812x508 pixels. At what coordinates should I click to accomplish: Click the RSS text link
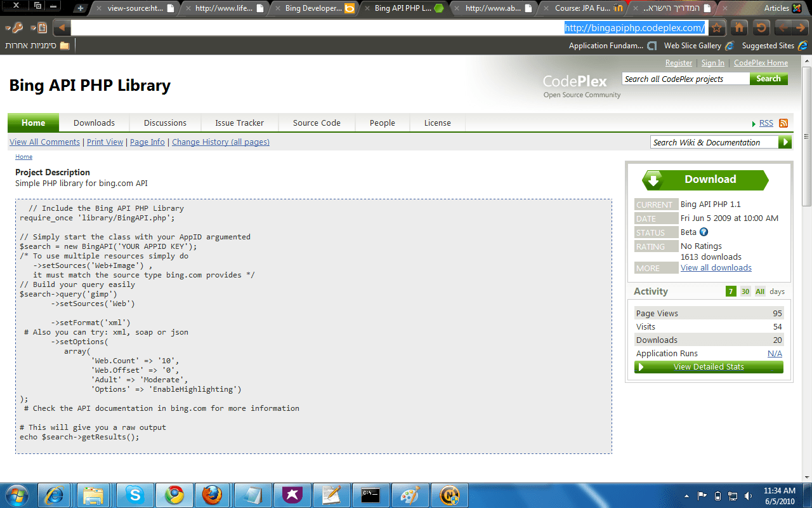point(766,123)
